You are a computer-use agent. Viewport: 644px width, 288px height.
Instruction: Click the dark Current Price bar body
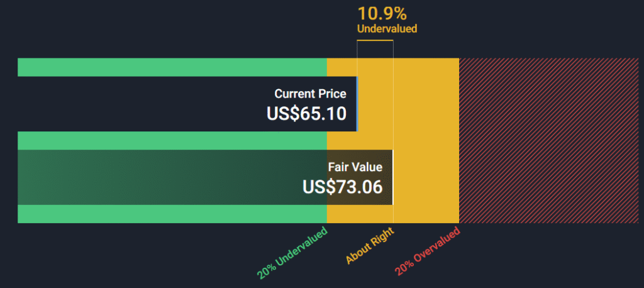[187, 104]
